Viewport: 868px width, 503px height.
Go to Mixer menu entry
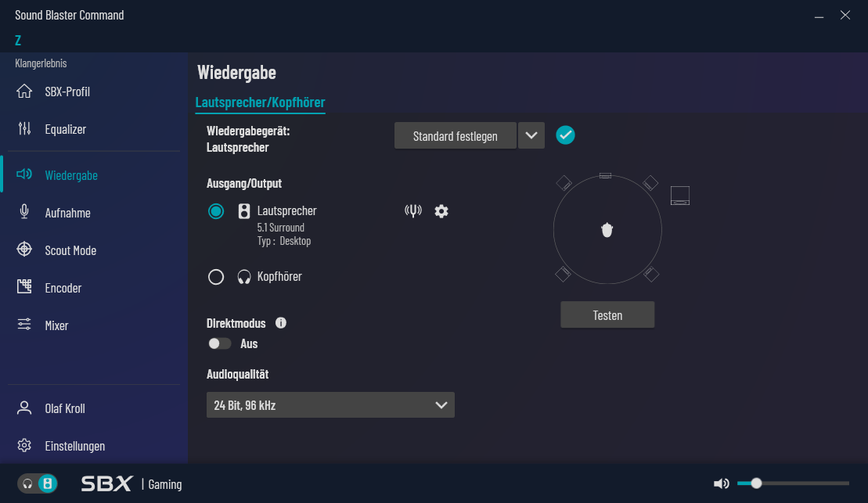56,325
